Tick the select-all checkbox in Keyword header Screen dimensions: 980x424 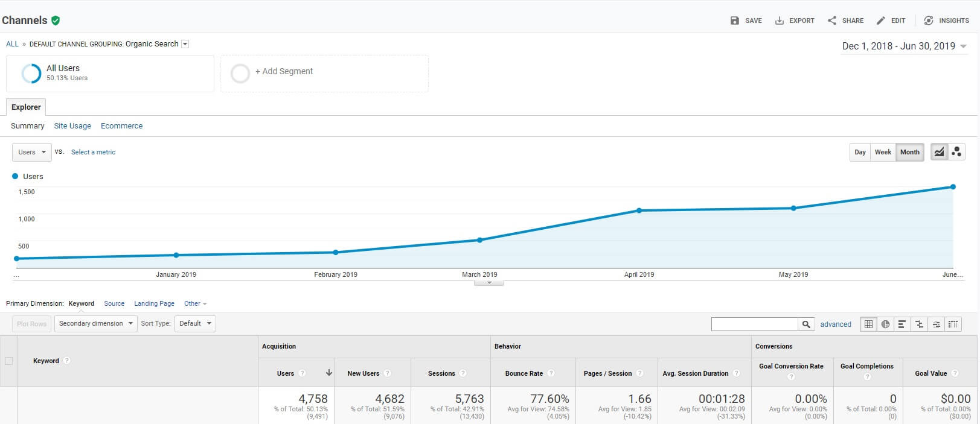coord(8,361)
